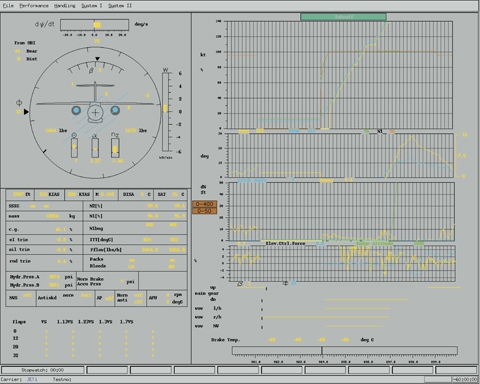Click the 'Packs' label
This screenshot has height=384, width=480.
[x=96, y=259]
